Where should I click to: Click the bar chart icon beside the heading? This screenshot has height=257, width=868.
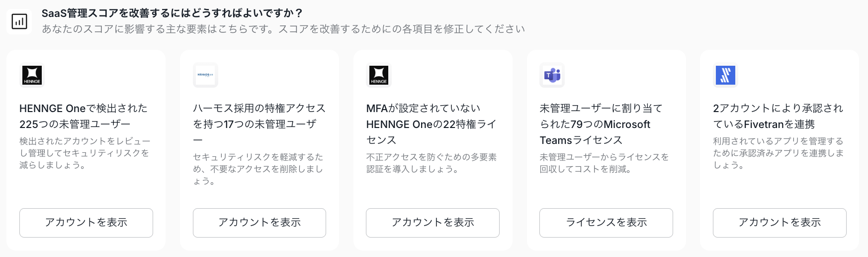coord(19,21)
